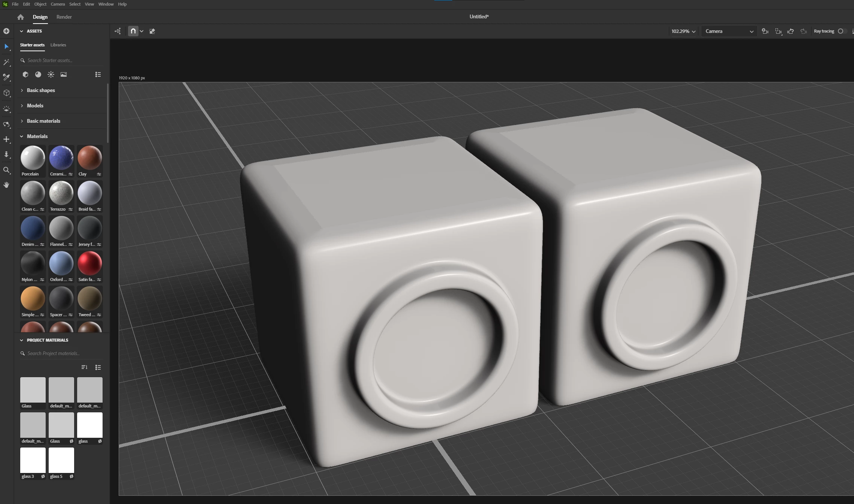Select the Magic Wand tool
854x504 pixels.
[6, 62]
